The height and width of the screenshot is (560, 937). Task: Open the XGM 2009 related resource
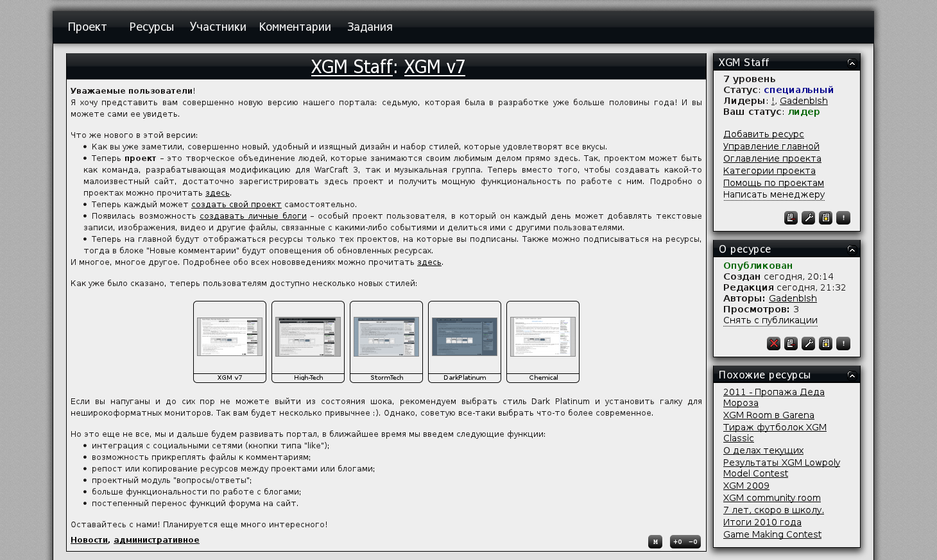tap(746, 486)
